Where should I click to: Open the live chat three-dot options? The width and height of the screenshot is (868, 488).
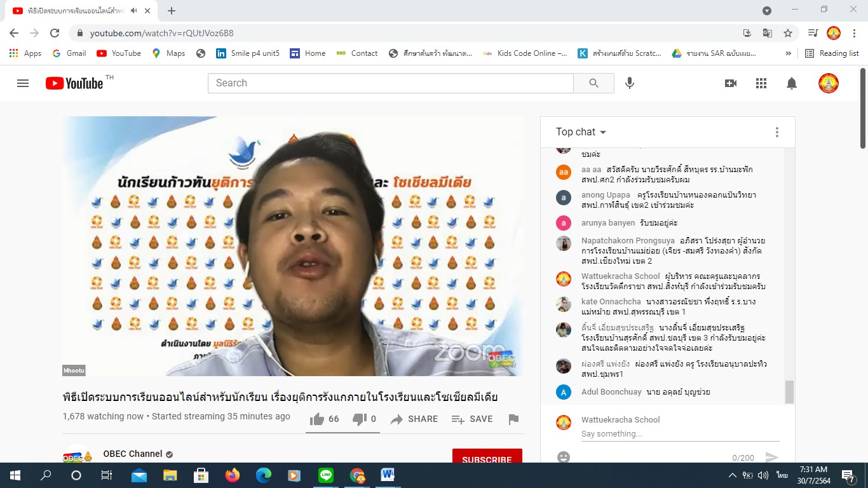pyautogui.click(x=776, y=132)
